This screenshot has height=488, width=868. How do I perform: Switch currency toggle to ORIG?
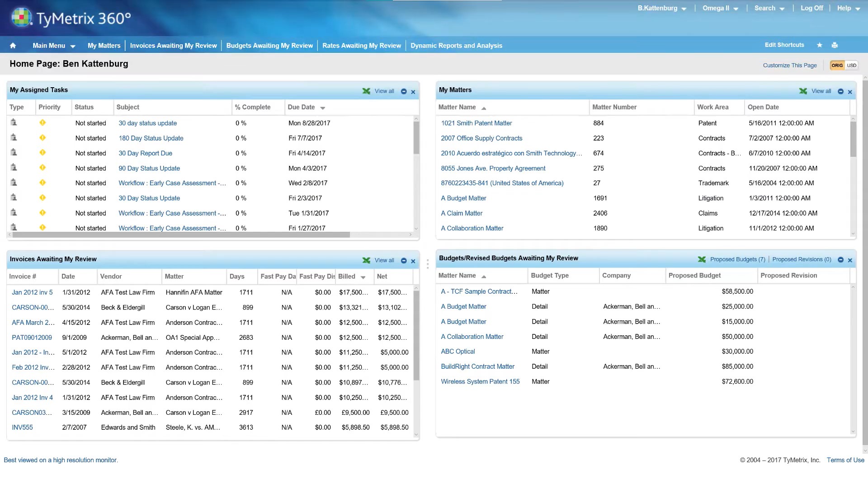(x=837, y=66)
